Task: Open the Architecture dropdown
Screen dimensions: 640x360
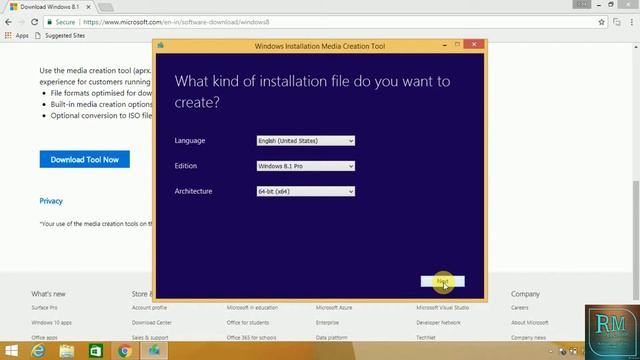Action: click(x=306, y=191)
